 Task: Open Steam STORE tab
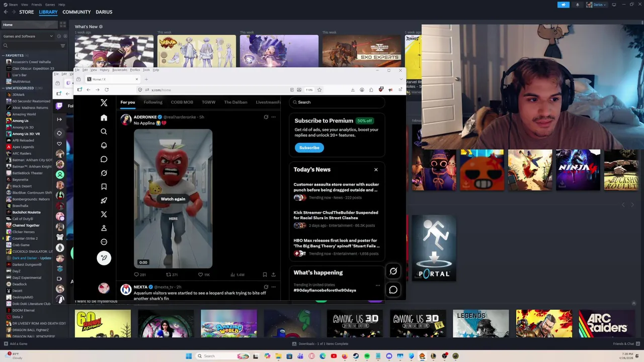26,12
